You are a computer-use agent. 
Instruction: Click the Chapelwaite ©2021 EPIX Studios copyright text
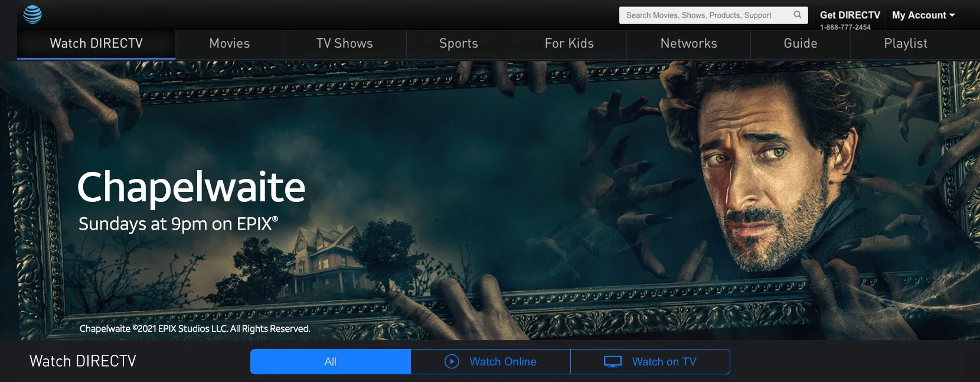click(195, 329)
